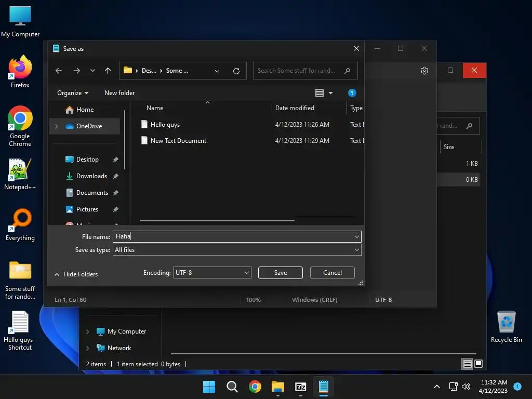Open taskbar Search

pyautogui.click(x=232, y=387)
